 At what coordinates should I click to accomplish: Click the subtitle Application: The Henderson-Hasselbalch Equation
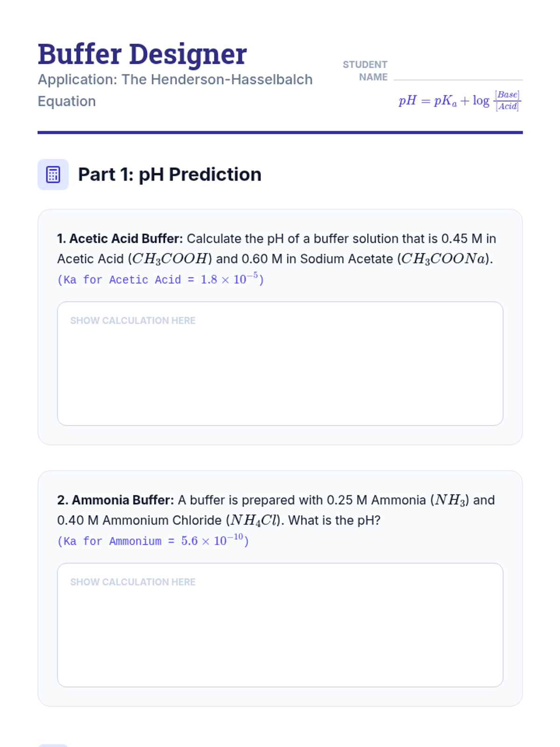coord(175,90)
